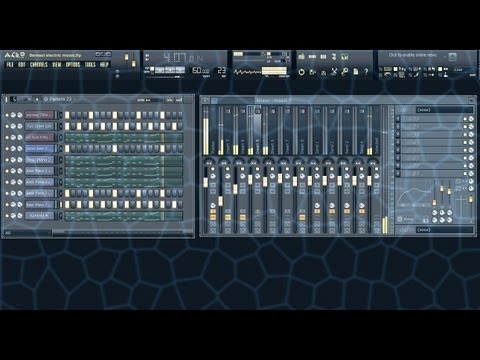This screenshot has width=480, height=360.
Task: Turn the Kontakt channel volume knob
Action: 20,216
